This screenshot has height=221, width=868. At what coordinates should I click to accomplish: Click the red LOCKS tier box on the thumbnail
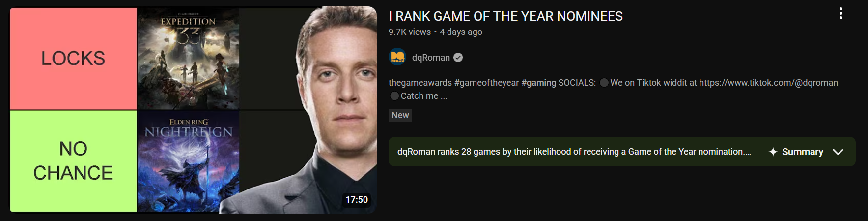coord(73,59)
